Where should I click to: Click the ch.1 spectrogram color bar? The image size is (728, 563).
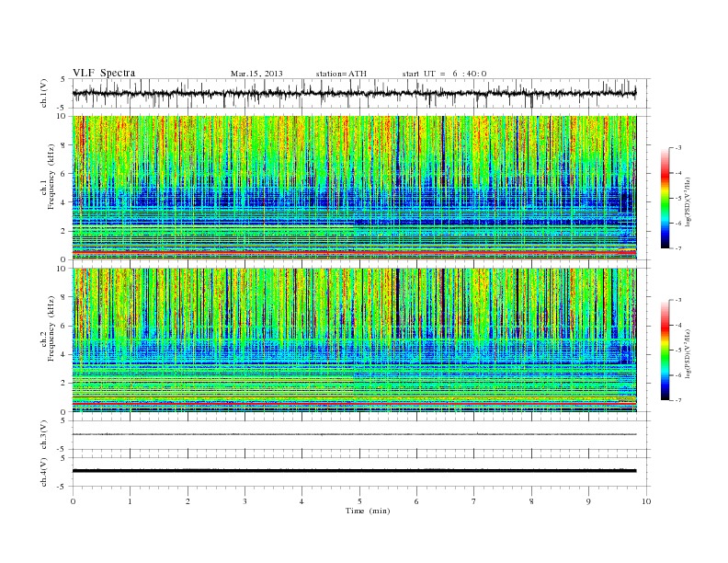pyautogui.click(x=665, y=198)
